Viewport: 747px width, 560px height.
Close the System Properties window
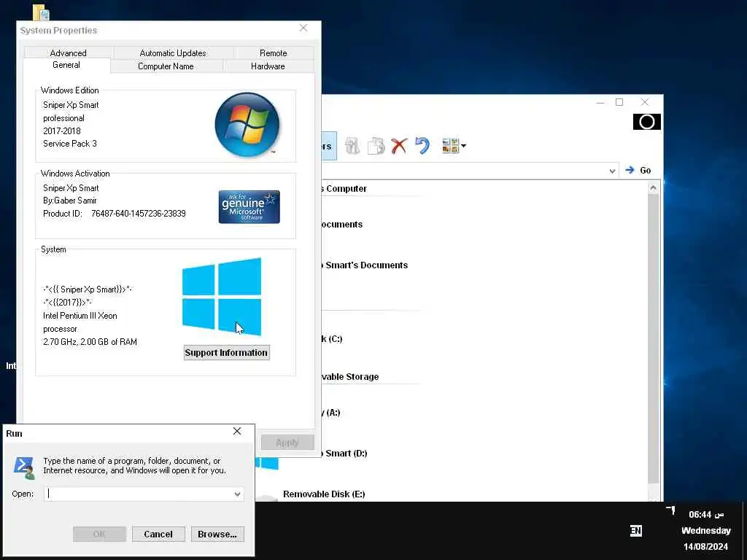(x=303, y=28)
